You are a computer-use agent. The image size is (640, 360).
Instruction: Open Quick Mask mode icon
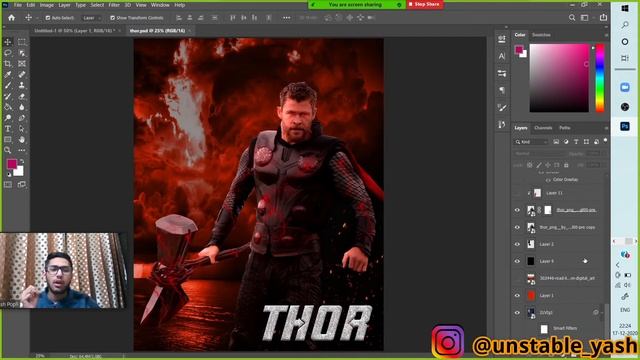click(8, 184)
